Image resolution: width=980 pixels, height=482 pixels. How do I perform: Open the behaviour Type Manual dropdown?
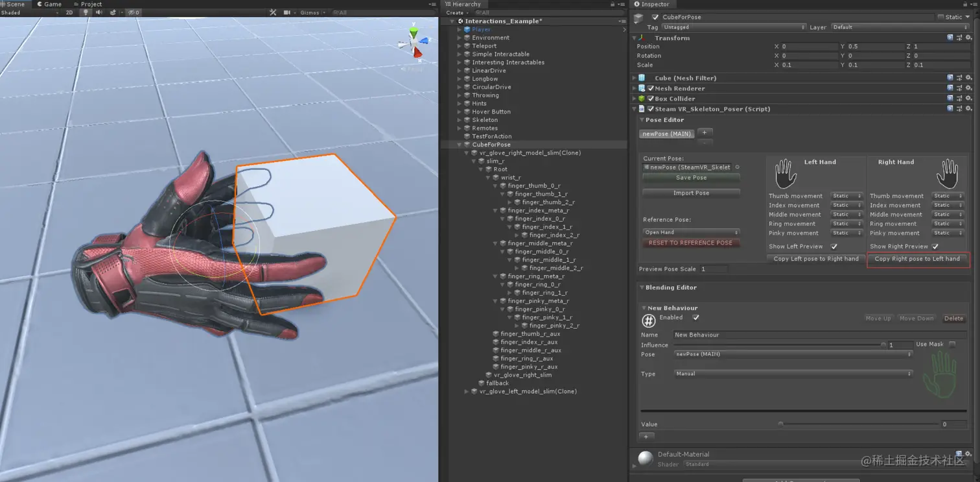pos(793,374)
